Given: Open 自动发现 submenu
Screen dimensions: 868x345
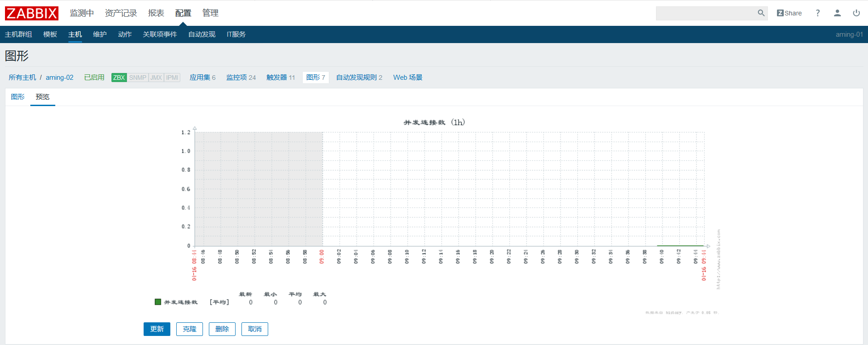Looking at the screenshot, I should pos(202,34).
